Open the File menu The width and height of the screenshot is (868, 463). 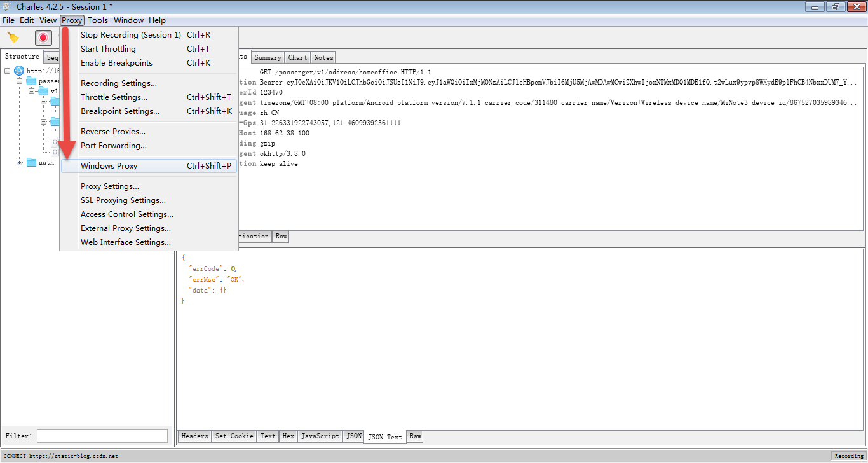click(8, 20)
